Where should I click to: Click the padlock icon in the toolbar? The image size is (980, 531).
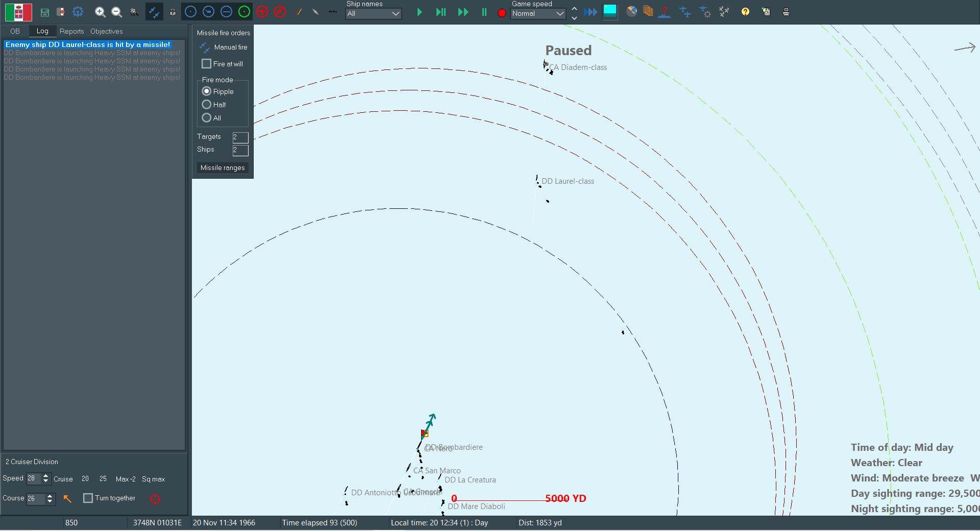[x=173, y=12]
